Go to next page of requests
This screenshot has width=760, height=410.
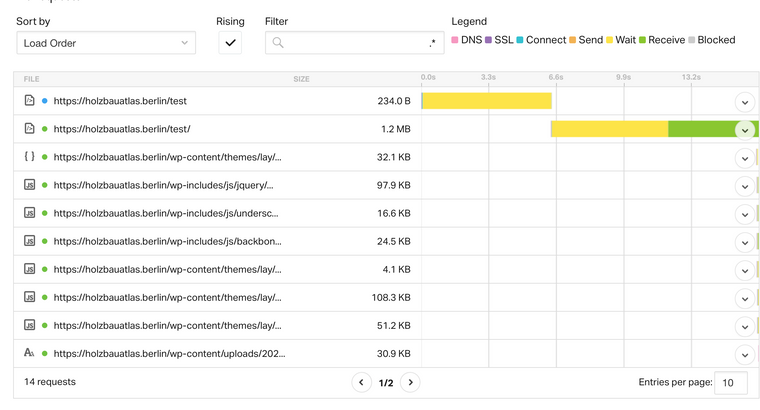(x=410, y=382)
